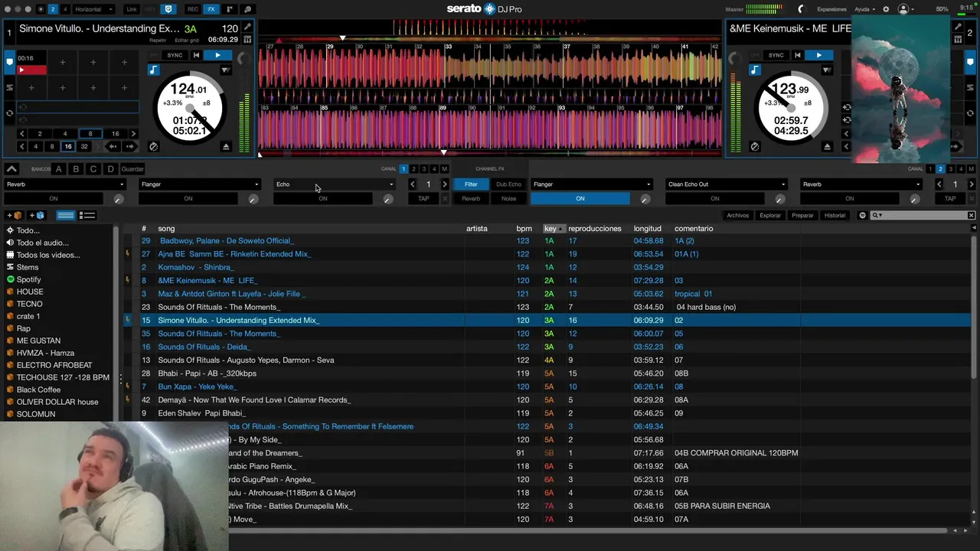The height and width of the screenshot is (551, 980).
Task: Toggle keylock note icon on deck 1
Action: click(154, 70)
